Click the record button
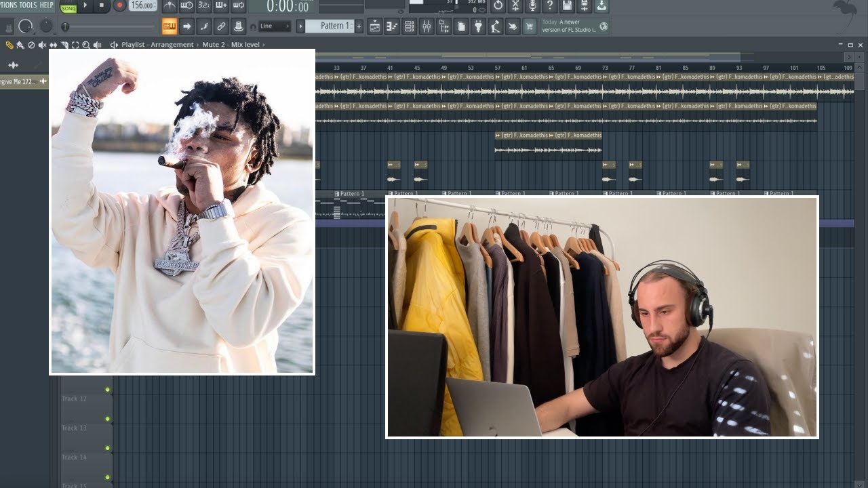The width and height of the screenshot is (868, 488). pyautogui.click(x=119, y=5)
